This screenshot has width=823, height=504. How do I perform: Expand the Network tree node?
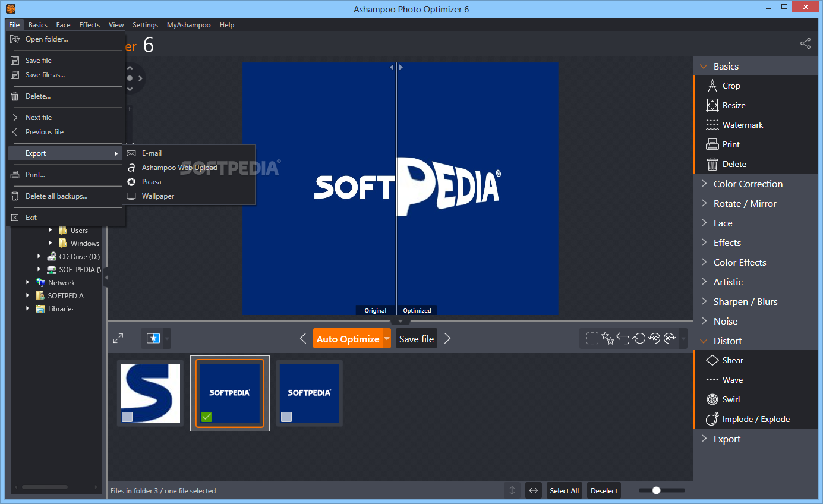tap(27, 282)
